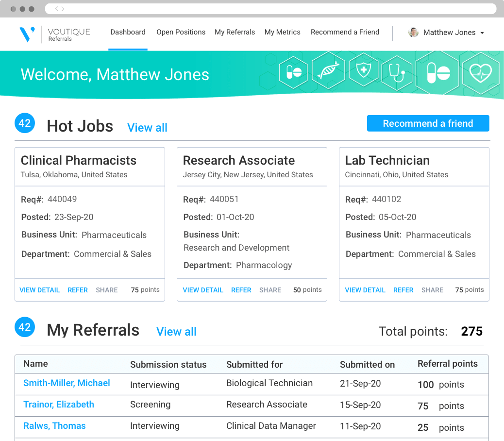Click Submitted on column header
Screen dimensions: 504x441
[368, 364]
